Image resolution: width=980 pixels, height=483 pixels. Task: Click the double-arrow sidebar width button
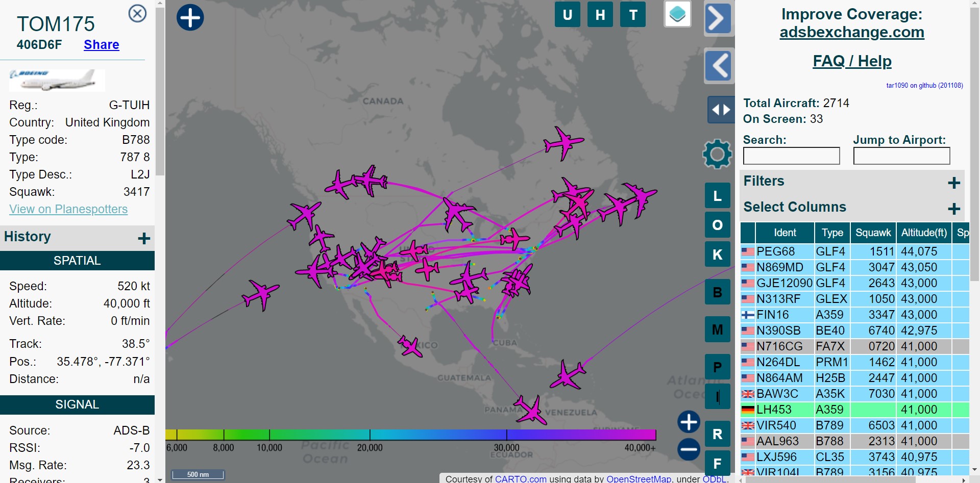(x=720, y=110)
